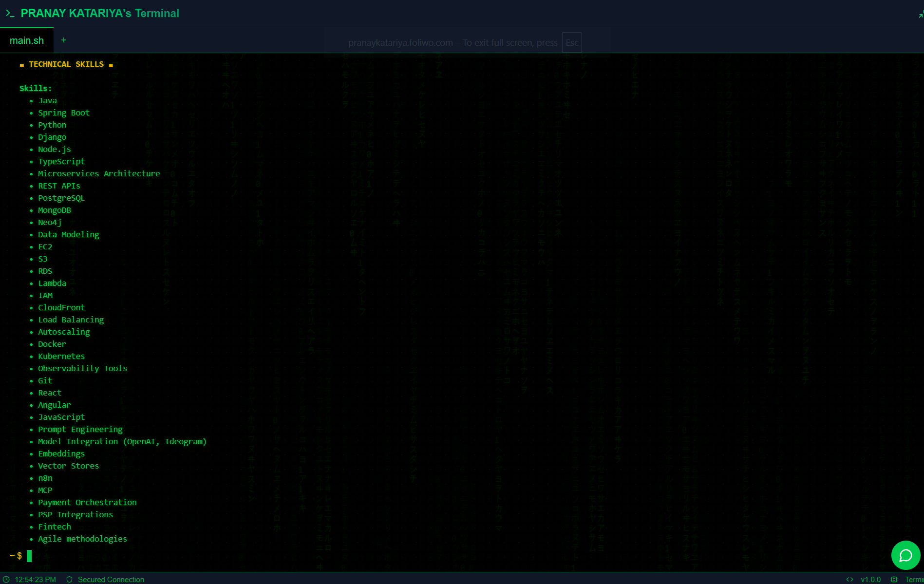Click the chip icon in status bar

pos(894,579)
